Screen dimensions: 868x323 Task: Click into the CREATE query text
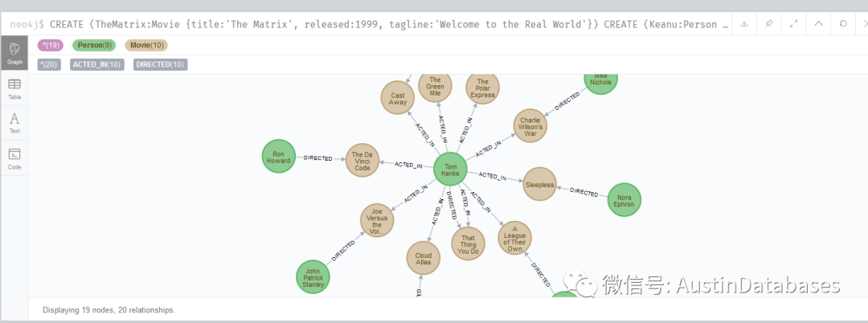tap(389, 25)
